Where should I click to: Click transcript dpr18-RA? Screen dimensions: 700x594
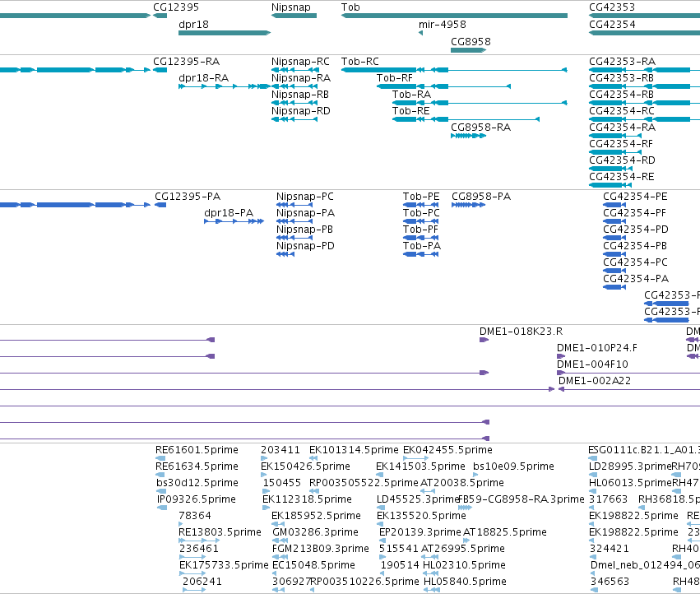(225, 86)
